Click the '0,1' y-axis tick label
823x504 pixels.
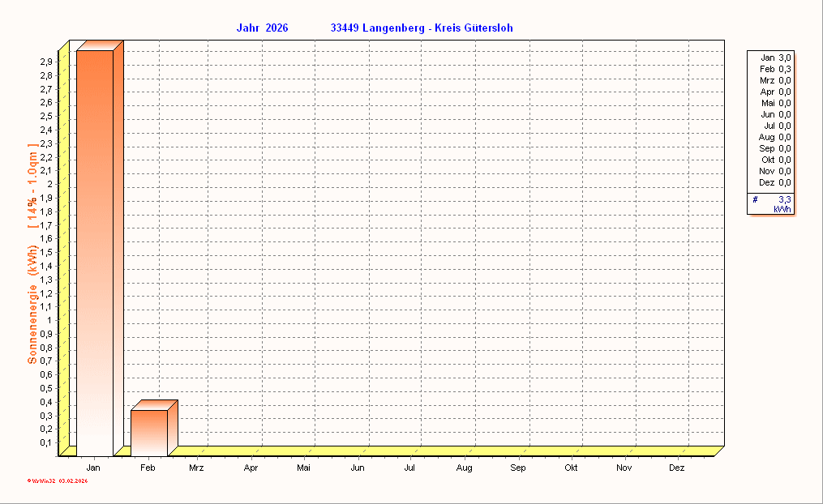46,442
